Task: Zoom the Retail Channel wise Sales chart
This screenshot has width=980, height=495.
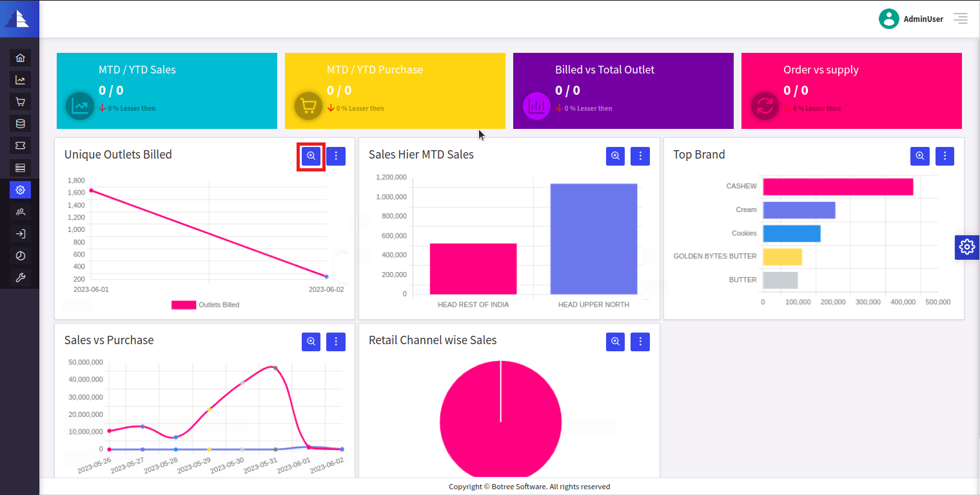Action: 616,342
